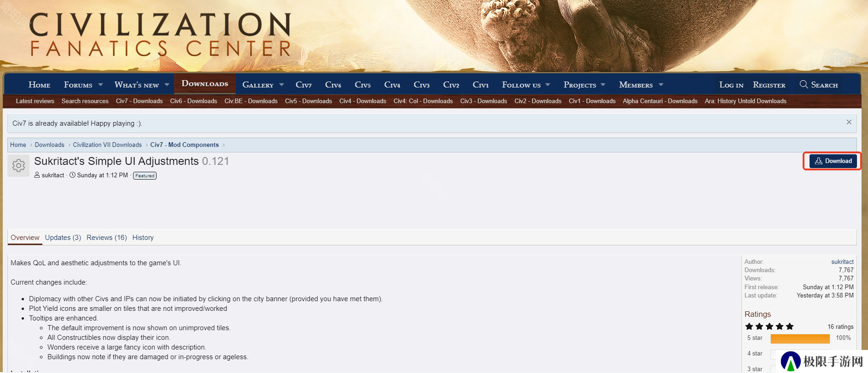Click sukritact in Author sidebar row
Image resolution: width=868 pixels, height=373 pixels.
tap(842, 262)
